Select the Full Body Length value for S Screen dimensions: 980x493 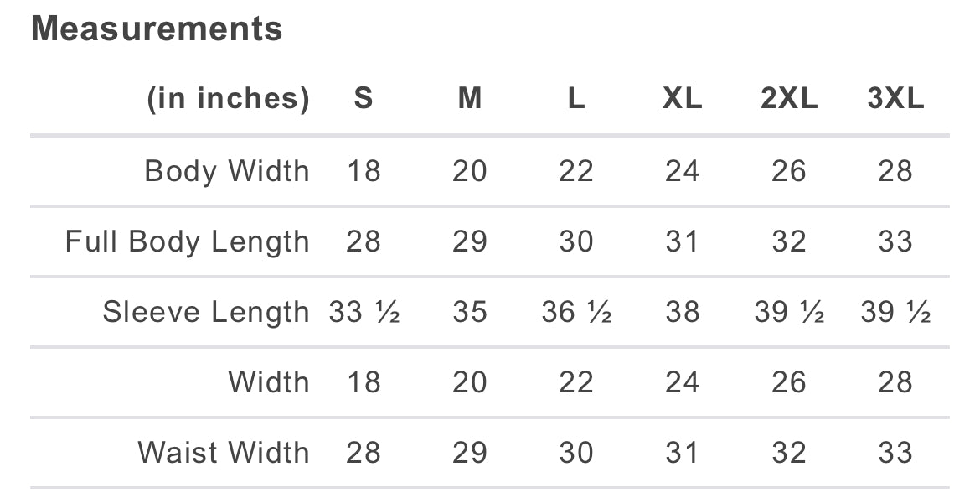coord(364,241)
